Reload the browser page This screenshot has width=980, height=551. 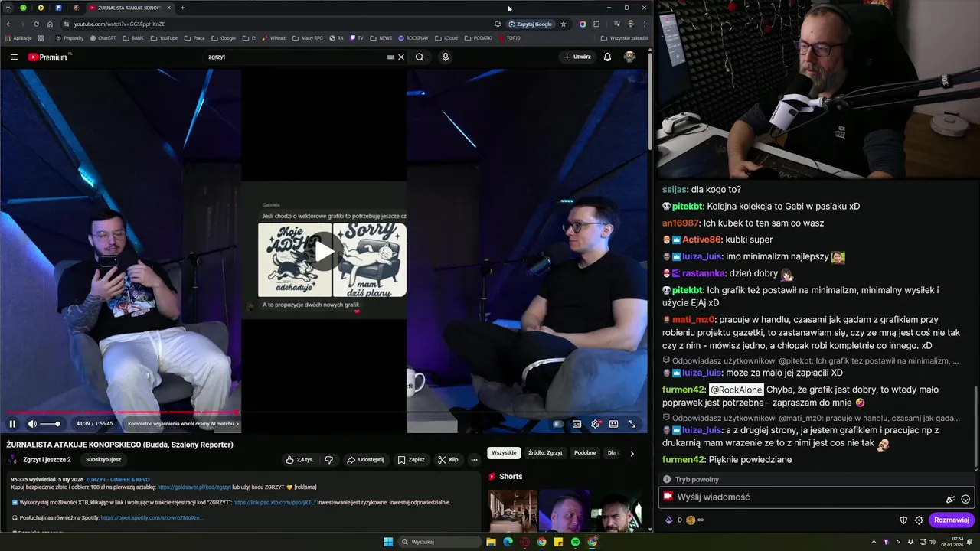[x=36, y=24]
